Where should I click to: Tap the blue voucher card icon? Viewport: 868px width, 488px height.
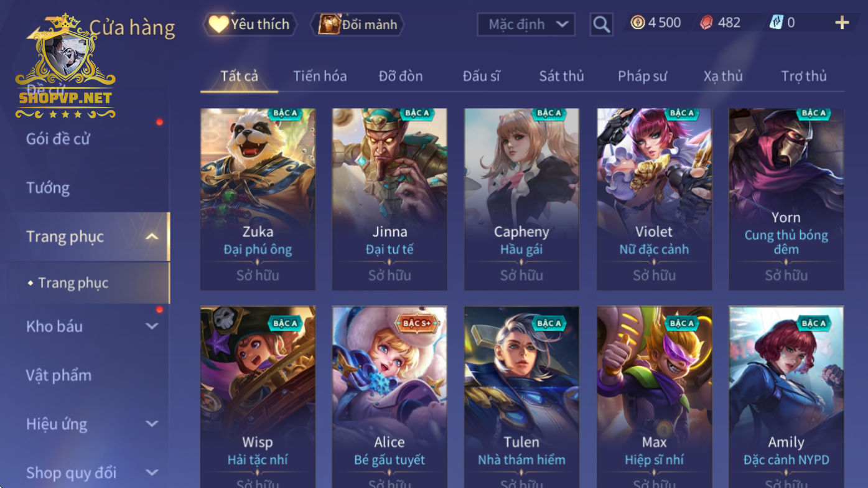coord(776,23)
